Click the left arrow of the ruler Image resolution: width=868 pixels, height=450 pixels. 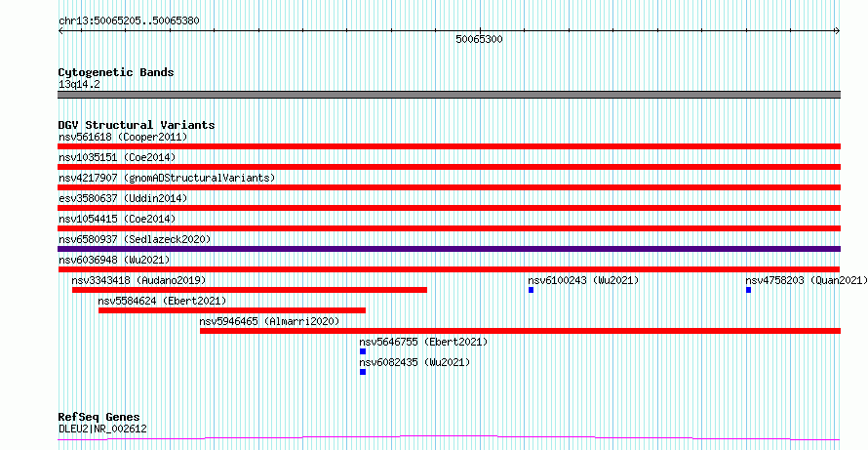click(60, 31)
